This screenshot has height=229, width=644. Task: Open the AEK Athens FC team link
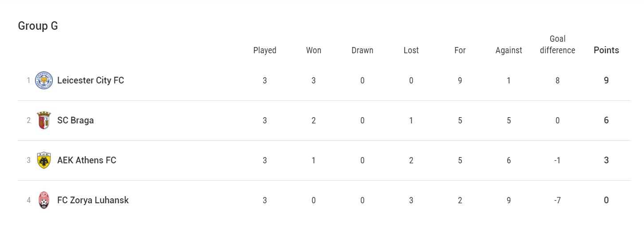86,160
